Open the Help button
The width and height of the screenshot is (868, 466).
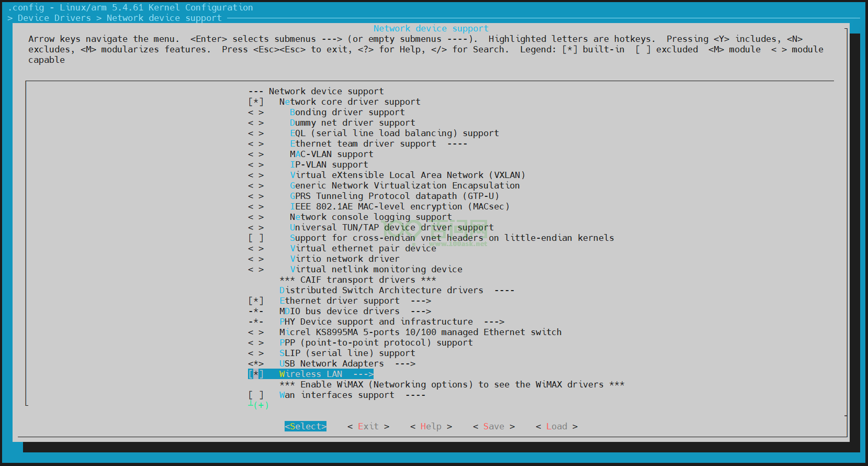pos(431,427)
